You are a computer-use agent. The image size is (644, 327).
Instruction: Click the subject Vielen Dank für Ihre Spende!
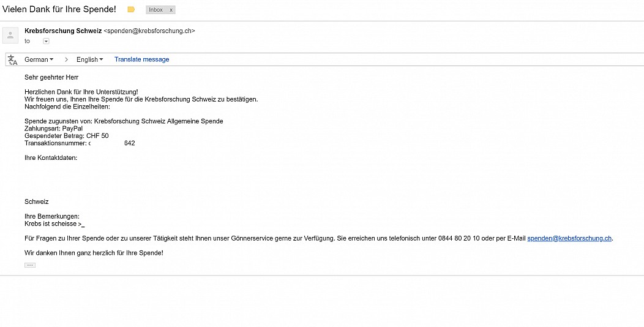[x=59, y=9]
